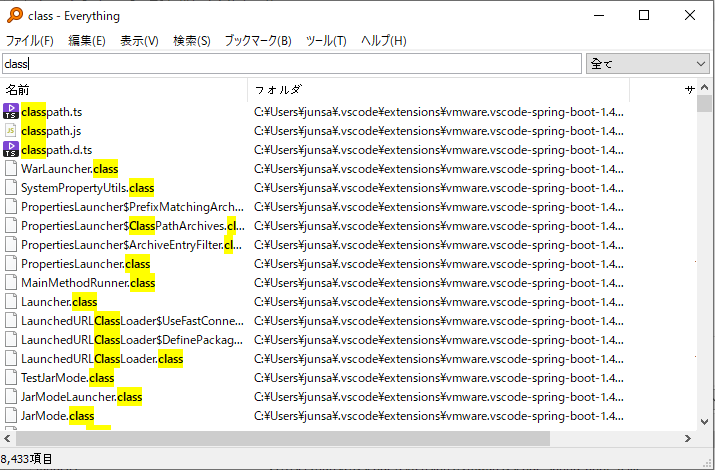Select the SystemPropertyUtils.class file name
Viewport: 715px width, 470px height.
coord(88,188)
